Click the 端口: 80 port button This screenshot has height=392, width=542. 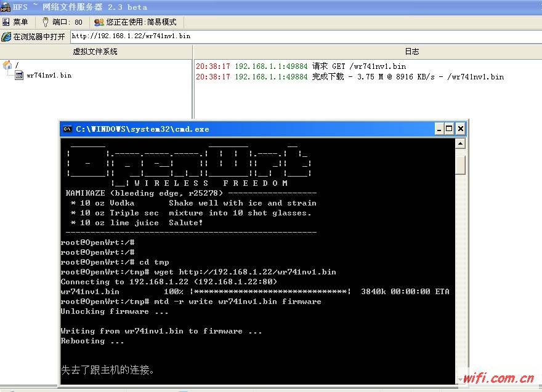[x=62, y=22]
